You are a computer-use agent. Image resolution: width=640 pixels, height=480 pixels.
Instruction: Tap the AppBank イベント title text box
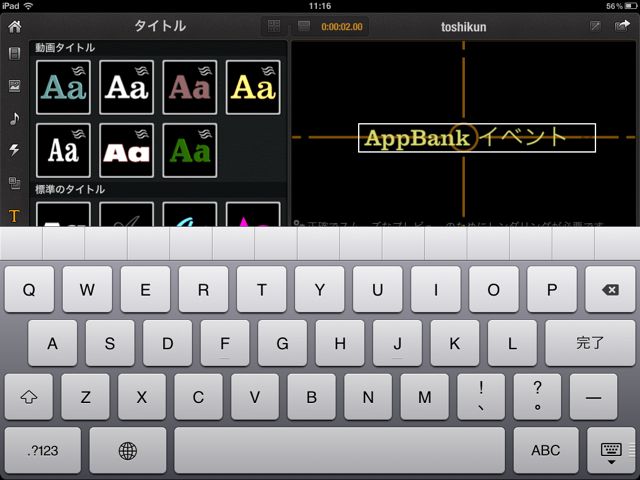coord(477,138)
